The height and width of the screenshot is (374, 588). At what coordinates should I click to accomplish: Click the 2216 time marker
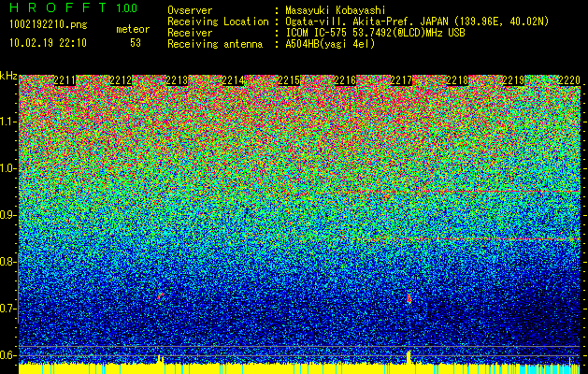click(345, 80)
